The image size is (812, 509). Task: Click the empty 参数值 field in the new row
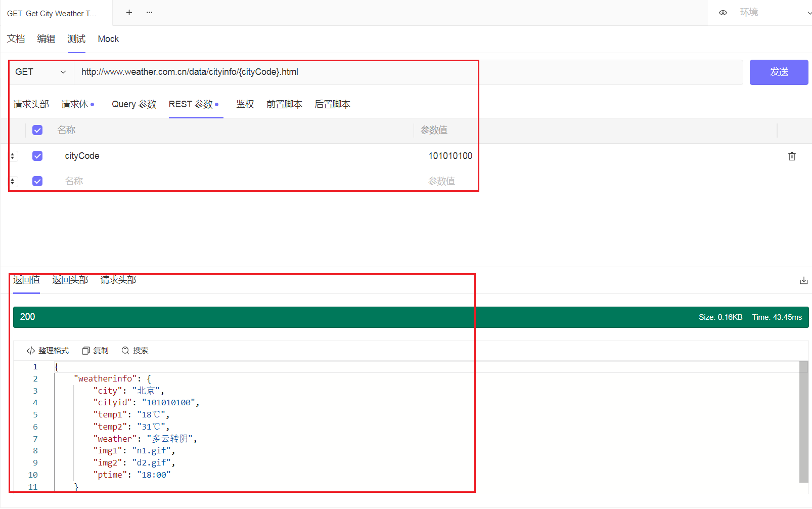click(441, 181)
